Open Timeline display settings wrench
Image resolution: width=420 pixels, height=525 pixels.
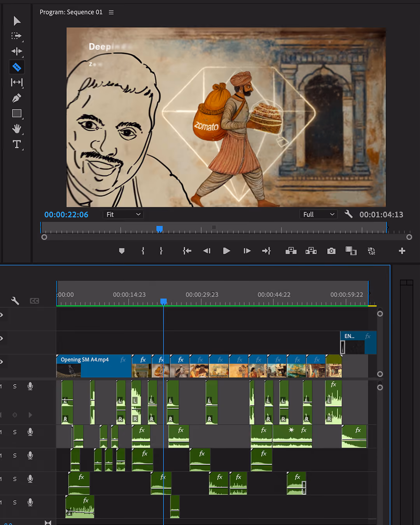[15, 301]
